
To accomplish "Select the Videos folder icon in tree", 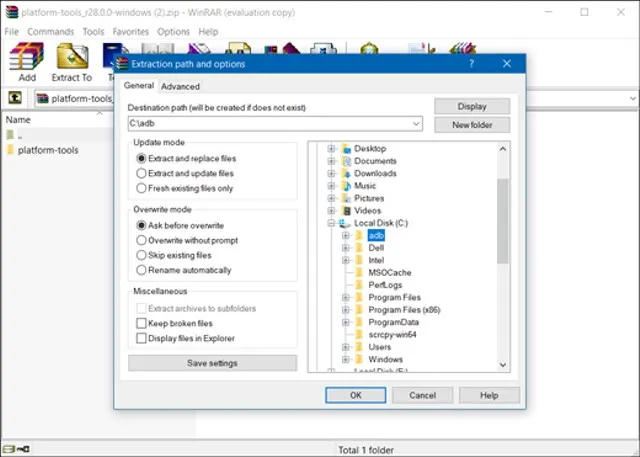I will coord(347,211).
